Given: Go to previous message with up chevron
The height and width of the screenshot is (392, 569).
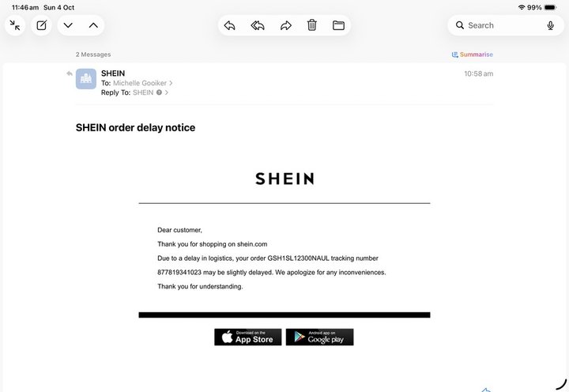Looking at the screenshot, I should click(x=93, y=25).
